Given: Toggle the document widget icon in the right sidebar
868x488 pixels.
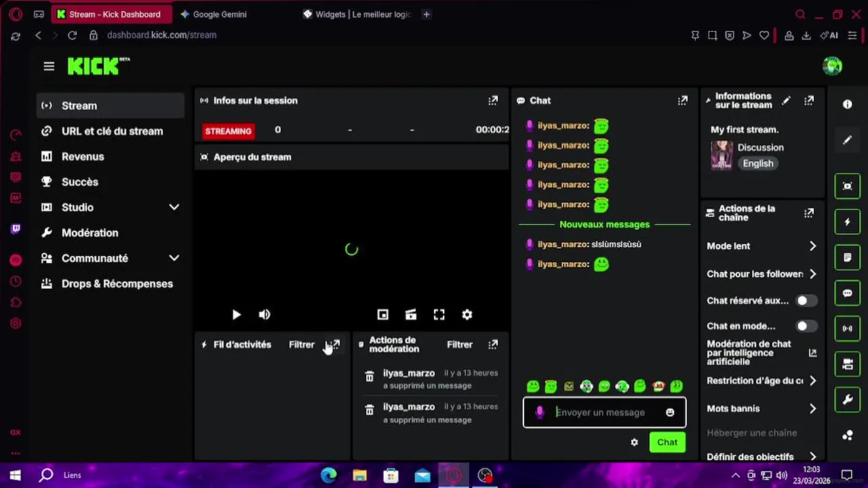Looking at the screenshot, I should [848, 258].
